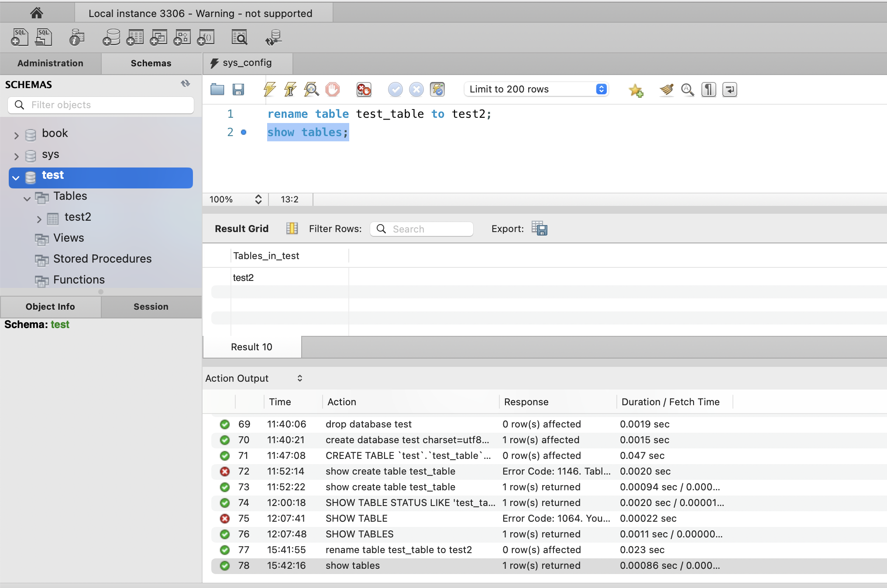Stop the currently running query
This screenshot has height=588, width=887.
(x=332, y=89)
